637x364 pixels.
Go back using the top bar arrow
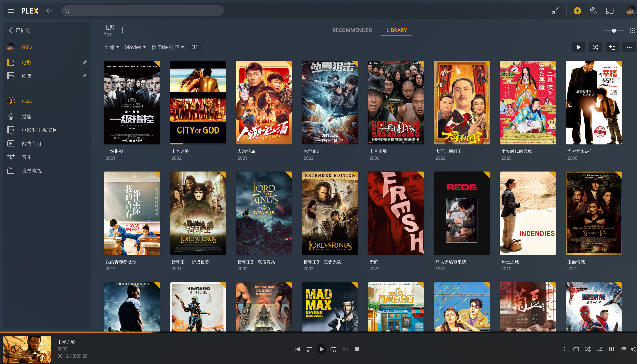(x=49, y=11)
